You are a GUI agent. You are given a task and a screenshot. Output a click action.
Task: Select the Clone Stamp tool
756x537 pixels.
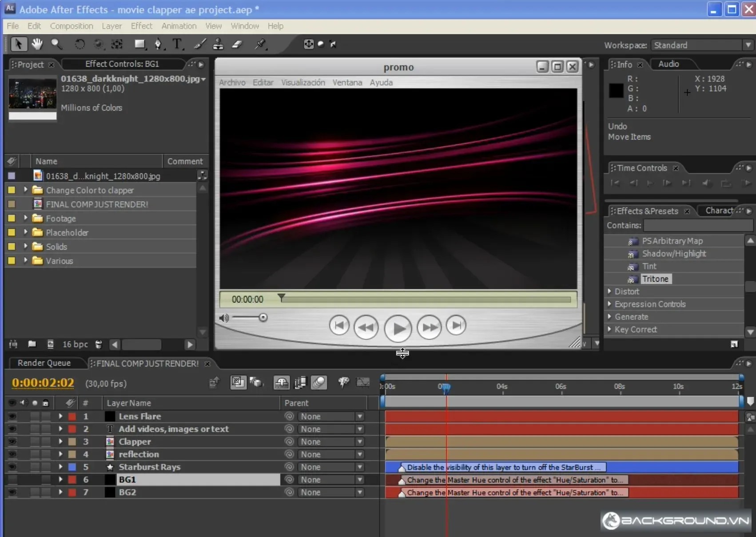point(218,44)
